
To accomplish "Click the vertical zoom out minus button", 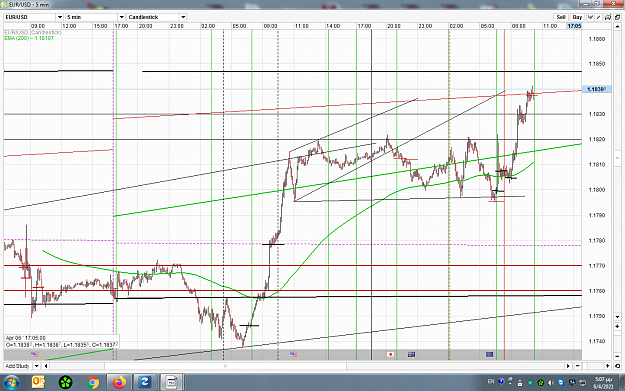I will point(617,356).
